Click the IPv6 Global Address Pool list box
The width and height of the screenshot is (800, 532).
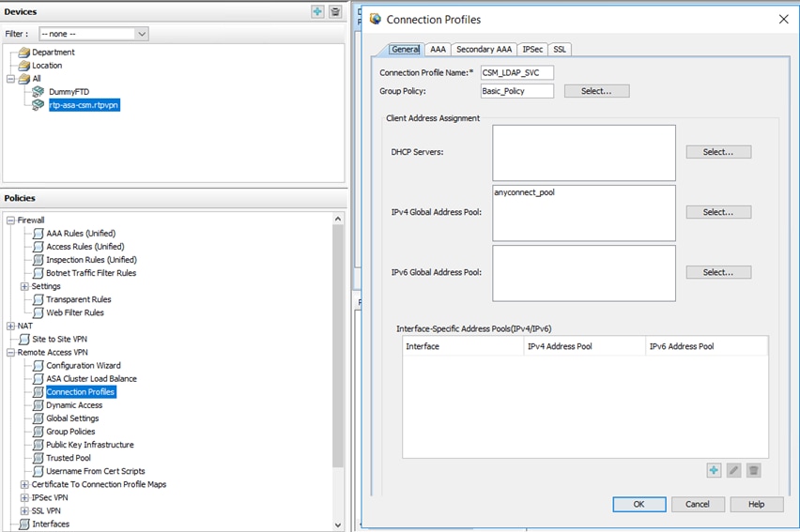pyautogui.click(x=584, y=273)
